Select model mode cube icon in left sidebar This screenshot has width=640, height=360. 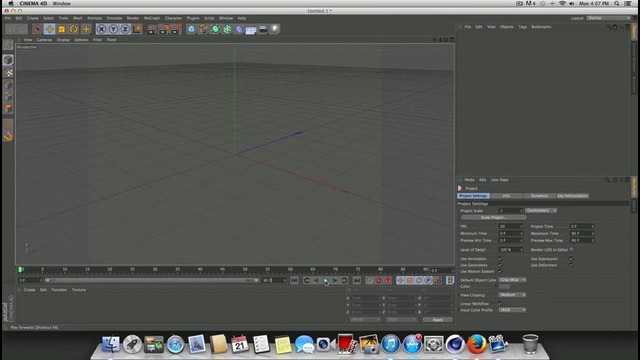tap(8, 60)
